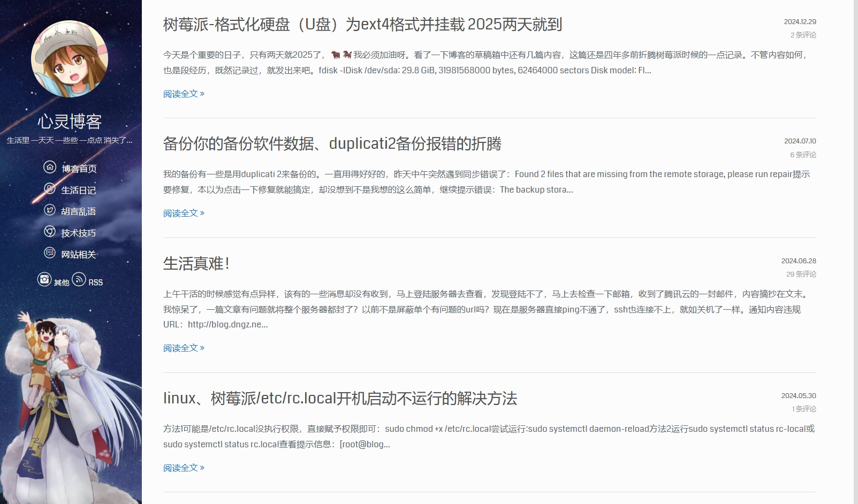View 29 条评论 on 生活真难!
This screenshot has height=504, width=858.
coord(801,274)
